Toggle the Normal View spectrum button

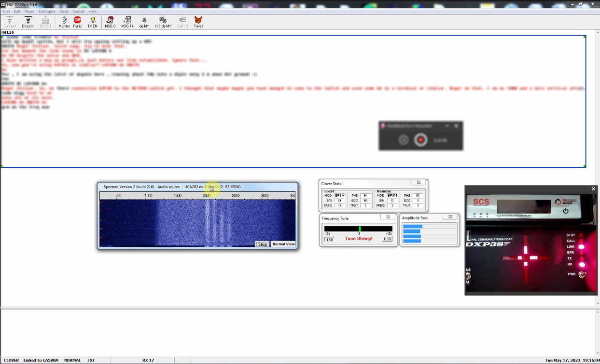click(283, 244)
